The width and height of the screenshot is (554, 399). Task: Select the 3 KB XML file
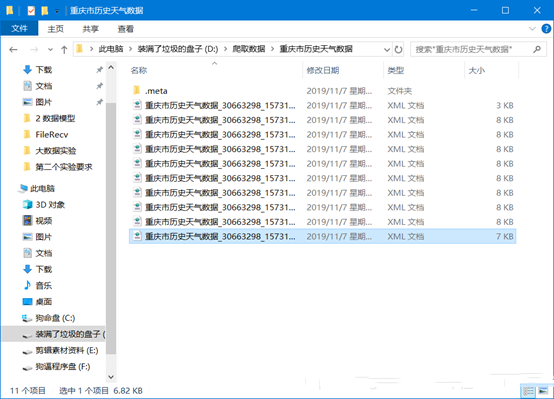tap(322, 105)
